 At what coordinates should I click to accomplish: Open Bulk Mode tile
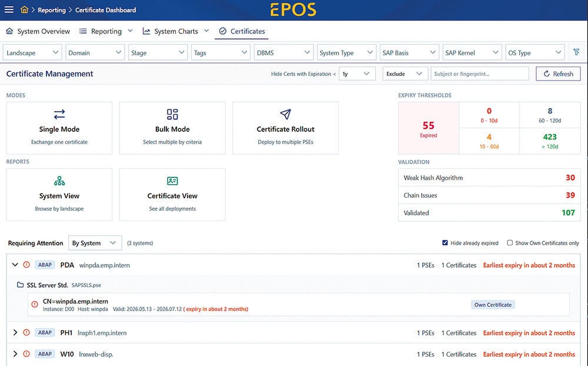click(172, 128)
